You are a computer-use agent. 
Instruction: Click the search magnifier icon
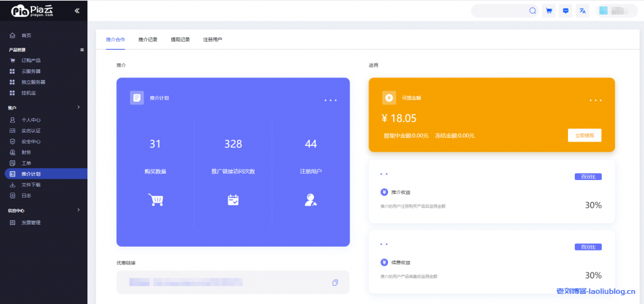tap(533, 11)
